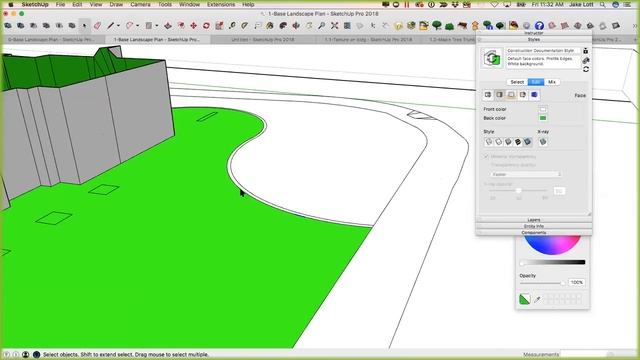
Task: Click the Zoom Extents tool
Action: (334, 25)
